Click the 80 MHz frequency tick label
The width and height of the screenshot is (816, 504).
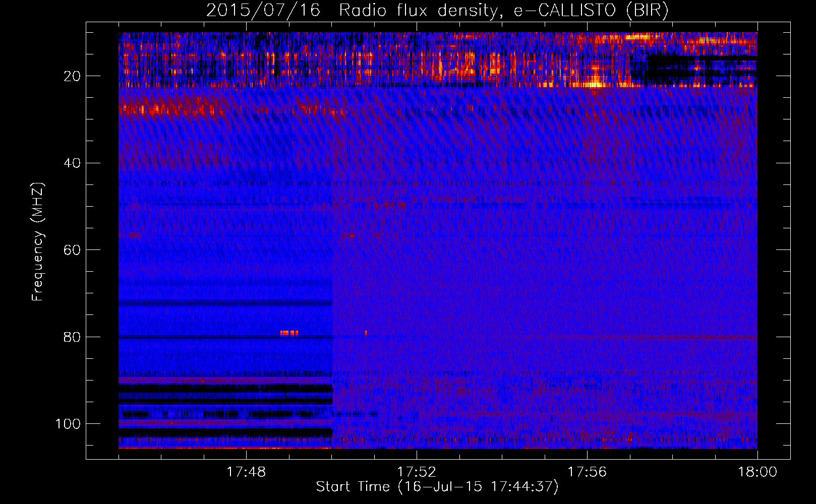(72, 337)
